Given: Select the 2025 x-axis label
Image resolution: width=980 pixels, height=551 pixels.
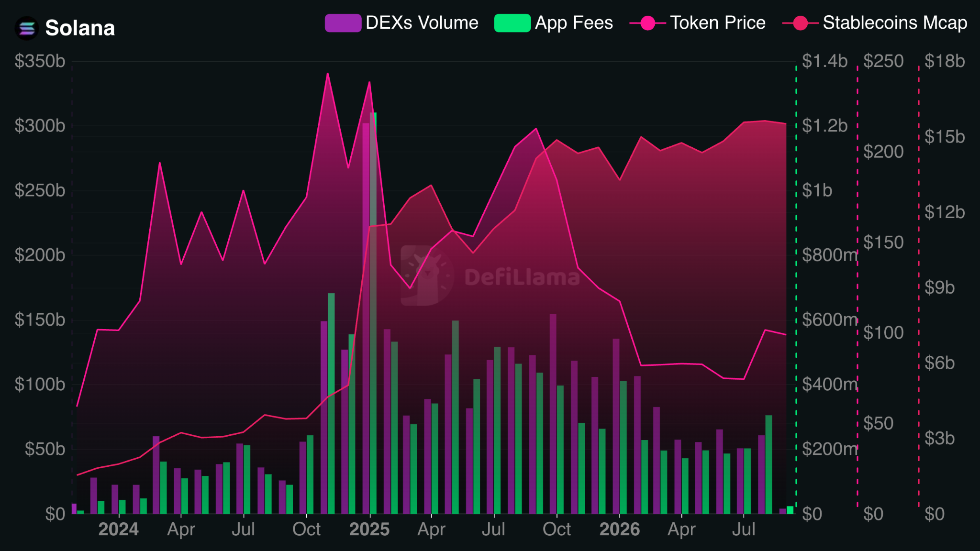Looking at the screenshot, I should tap(369, 529).
